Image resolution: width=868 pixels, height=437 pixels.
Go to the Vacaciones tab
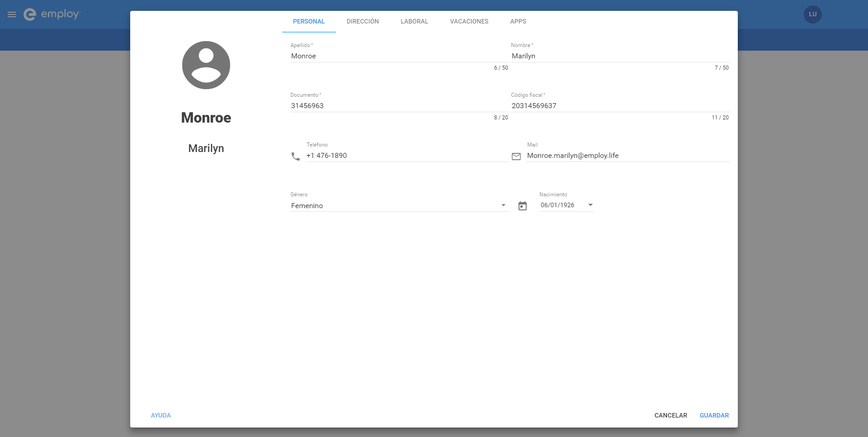[x=469, y=21]
